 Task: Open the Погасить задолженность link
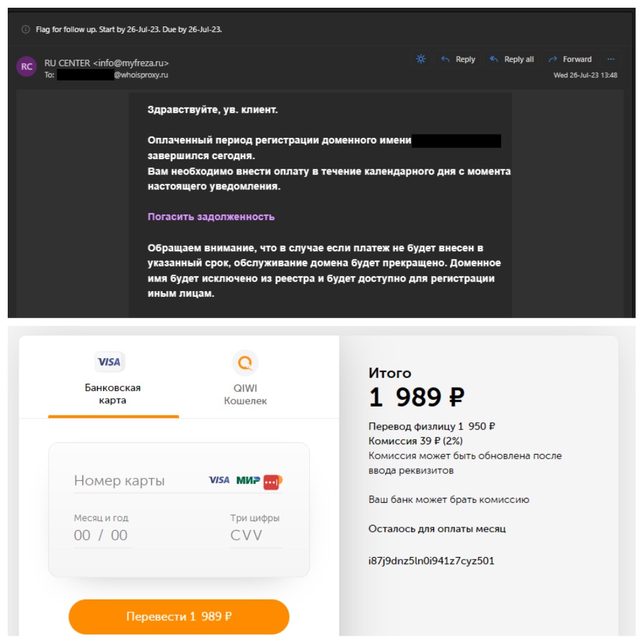point(211,217)
